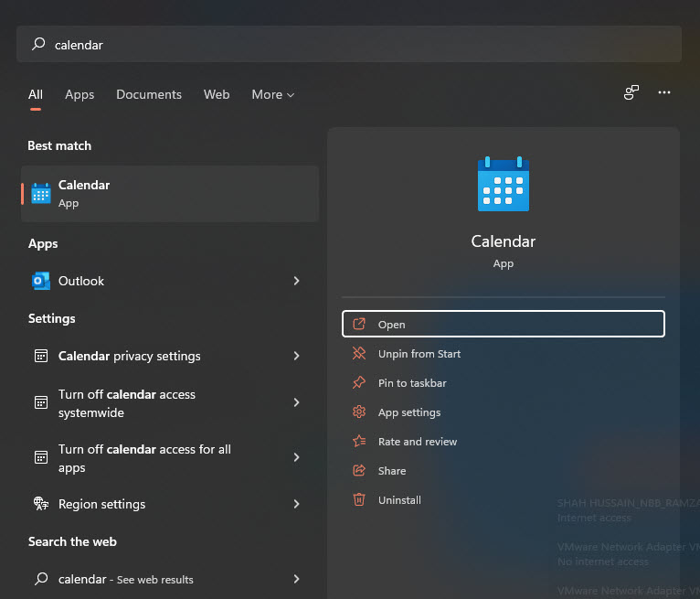Viewport: 700px width, 599px height.
Task: Expand the calendar access systemwide chevron
Action: point(296,402)
